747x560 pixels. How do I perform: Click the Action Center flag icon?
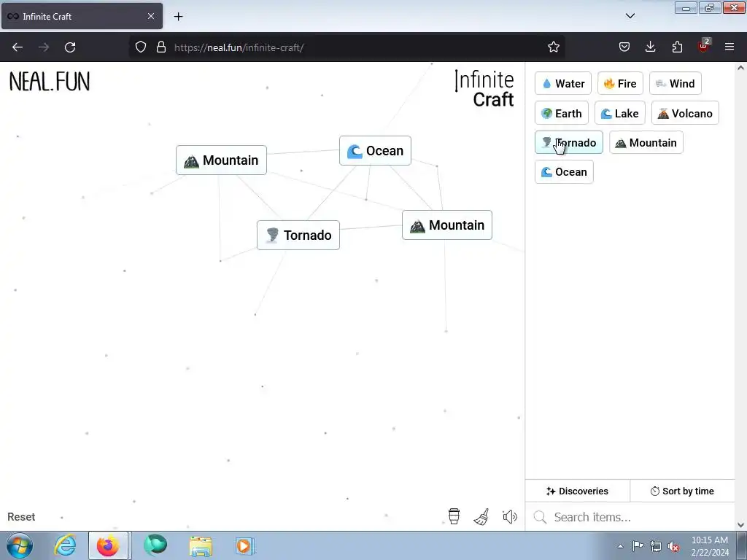[638, 546]
